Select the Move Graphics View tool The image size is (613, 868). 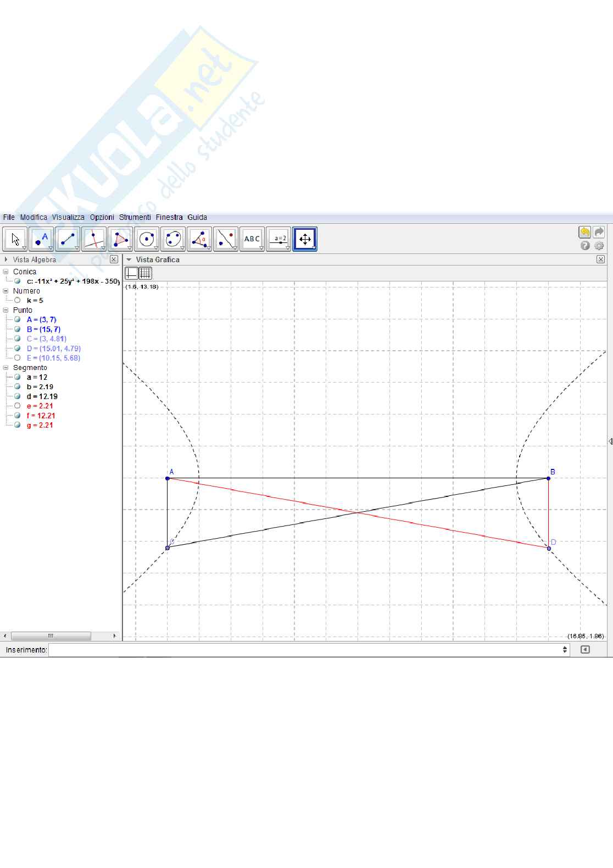pos(305,239)
